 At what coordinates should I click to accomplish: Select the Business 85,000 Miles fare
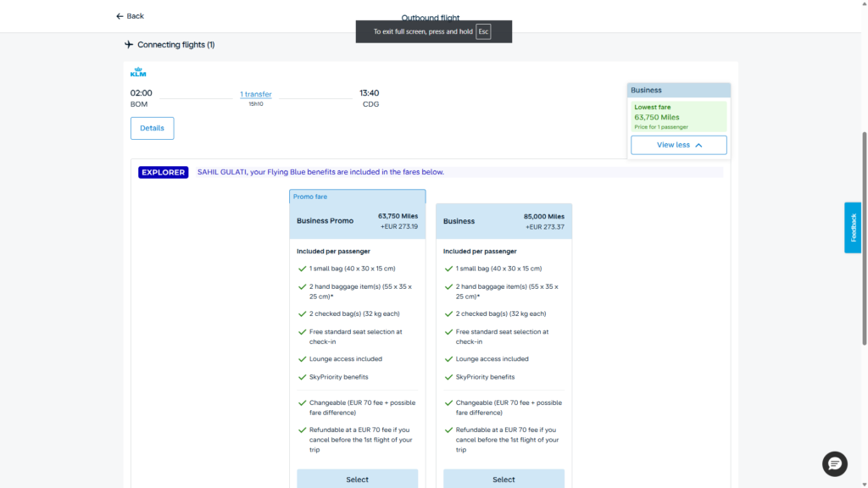[504, 479]
